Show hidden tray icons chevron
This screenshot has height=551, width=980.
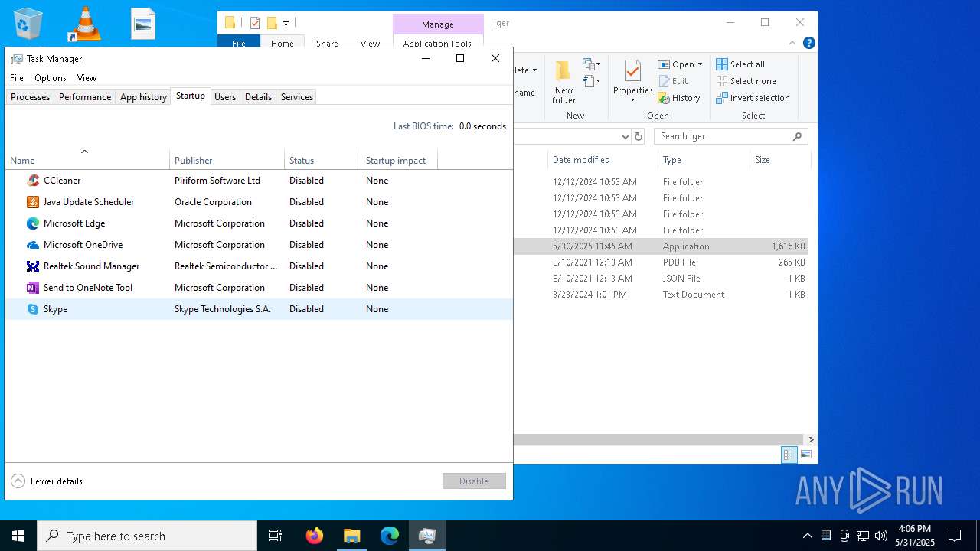807,536
